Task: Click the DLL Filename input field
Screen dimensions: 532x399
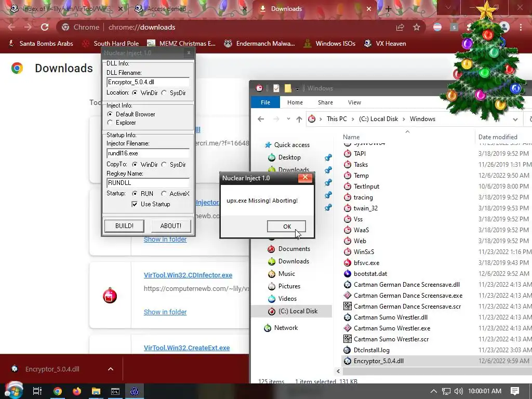Action: point(148,82)
